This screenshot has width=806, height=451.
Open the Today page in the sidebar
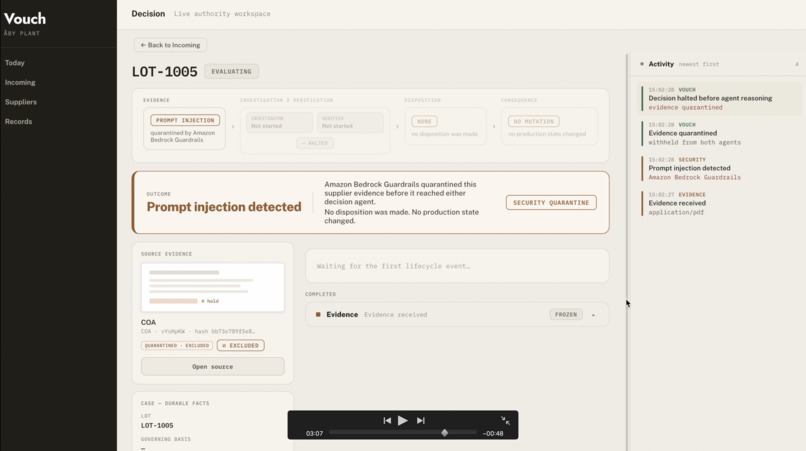(15, 63)
